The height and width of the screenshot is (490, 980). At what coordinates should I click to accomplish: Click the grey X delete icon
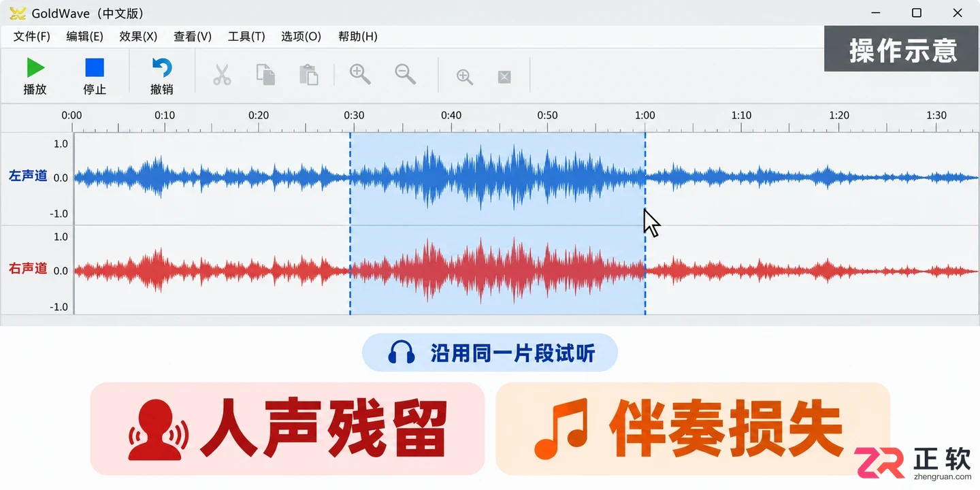pos(504,77)
